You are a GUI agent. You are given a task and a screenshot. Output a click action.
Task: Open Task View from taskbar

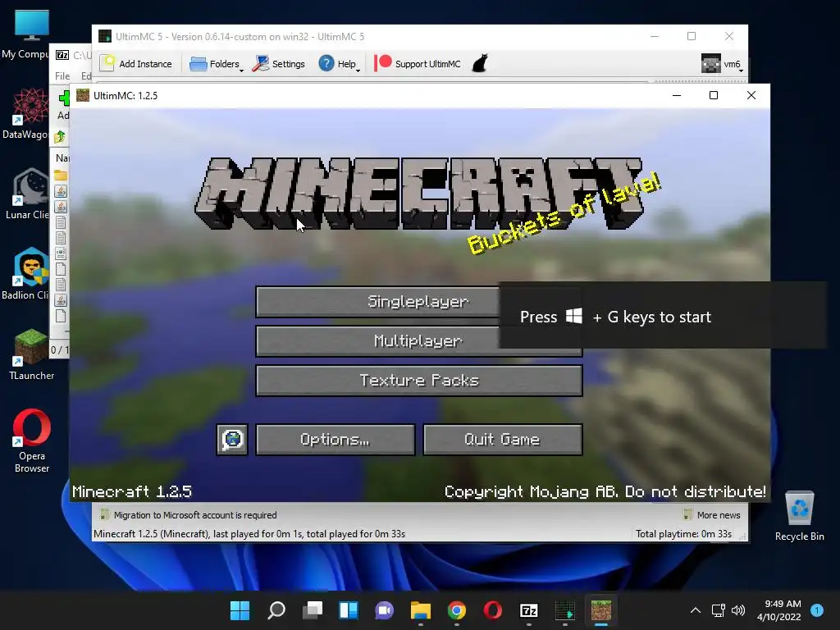coord(313,610)
